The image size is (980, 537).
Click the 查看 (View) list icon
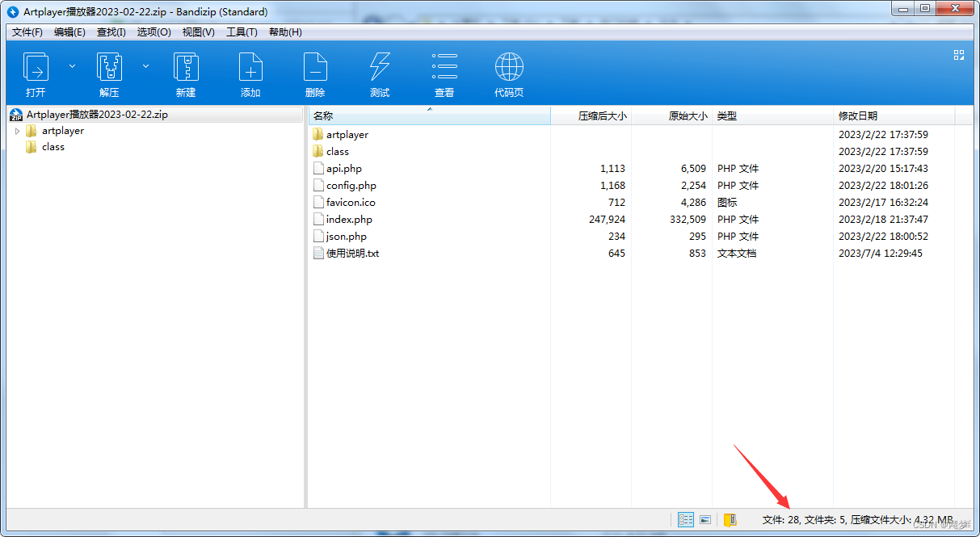(x=444, y=66)
